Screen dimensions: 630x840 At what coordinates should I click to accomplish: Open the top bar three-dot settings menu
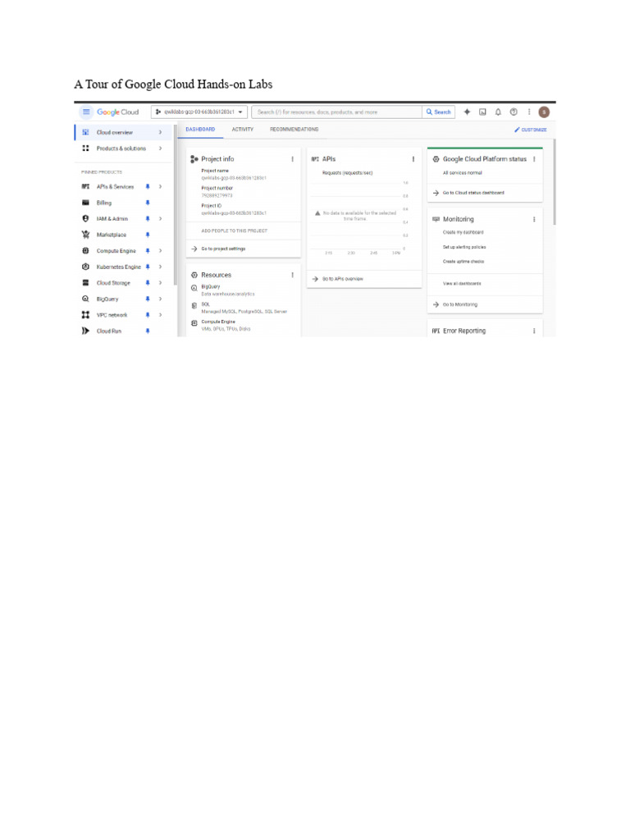pyautogui.click(x=529, y=112)
